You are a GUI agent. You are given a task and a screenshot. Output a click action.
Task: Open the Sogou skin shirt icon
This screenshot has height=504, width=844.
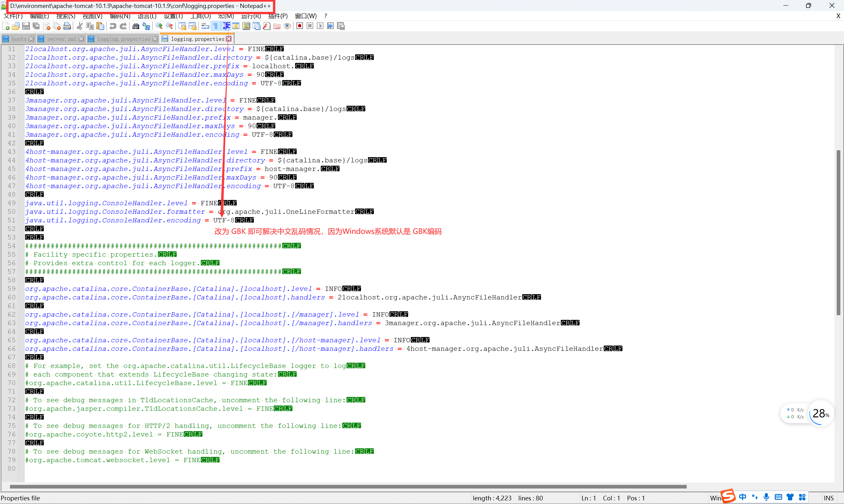tap(790, 497)
